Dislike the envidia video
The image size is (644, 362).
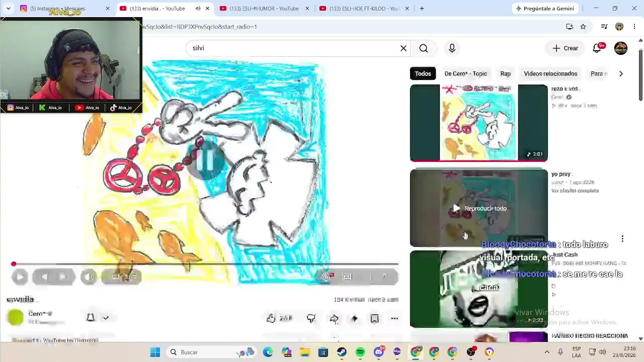[x=311, y=318]
